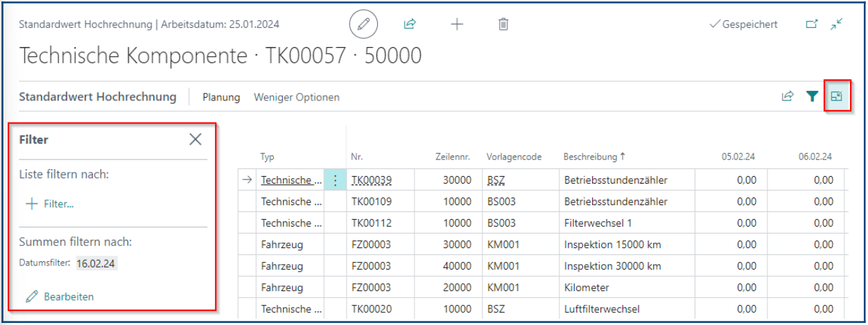Click the pencil edit icon in header
The height and width of the screenshot is (325, 868).
363,24
